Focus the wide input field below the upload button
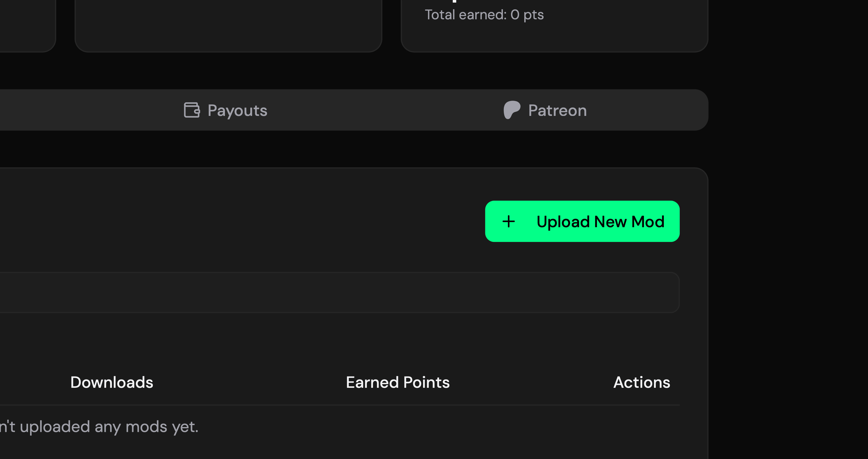 click(x=337, y=292)
